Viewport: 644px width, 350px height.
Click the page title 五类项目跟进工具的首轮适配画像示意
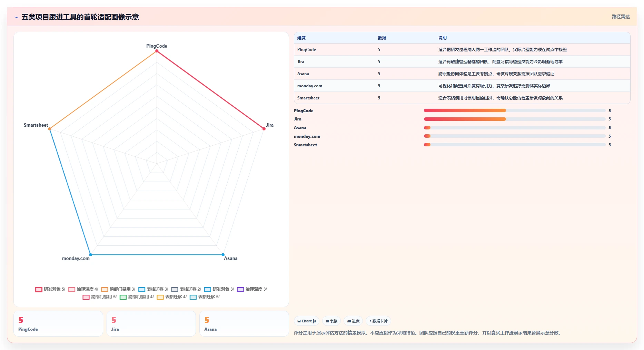80,17
